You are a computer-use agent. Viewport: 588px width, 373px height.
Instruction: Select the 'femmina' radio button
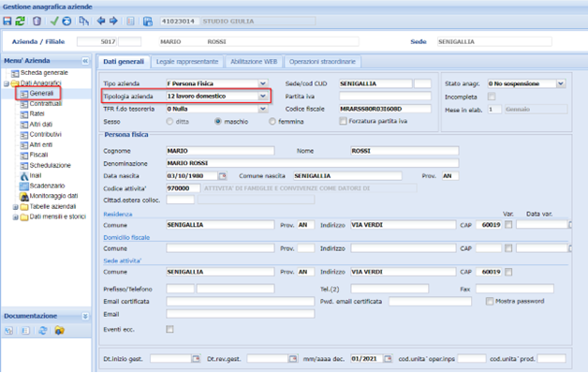coord(272,121)
